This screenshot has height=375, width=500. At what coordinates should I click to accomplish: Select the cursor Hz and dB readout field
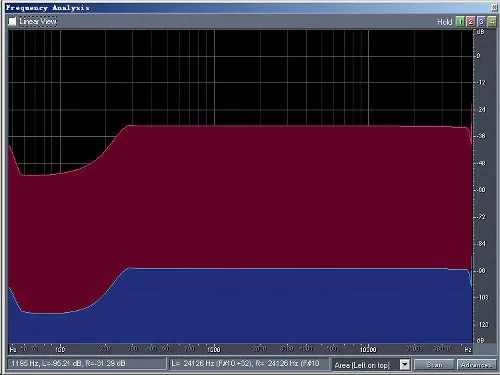(x=87, y=363)
